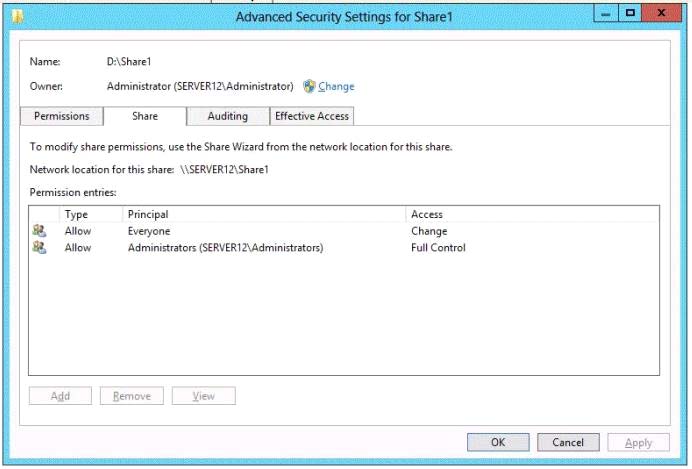
Task: Click the shield icon beside Change
Action: click(309, 87)
